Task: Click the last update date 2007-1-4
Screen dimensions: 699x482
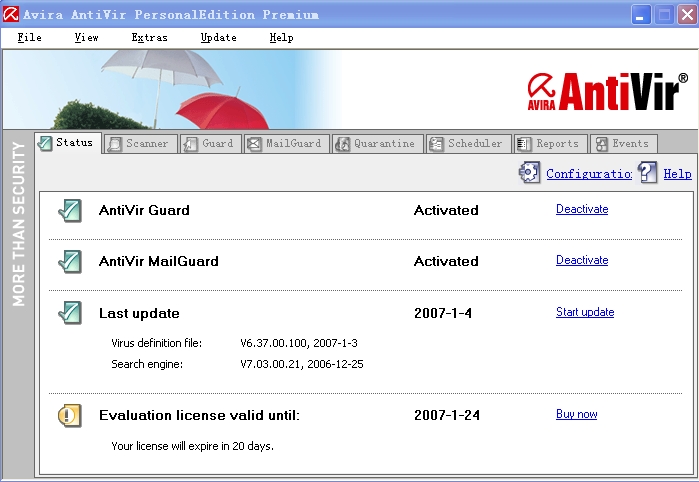Action: (443, 313)
